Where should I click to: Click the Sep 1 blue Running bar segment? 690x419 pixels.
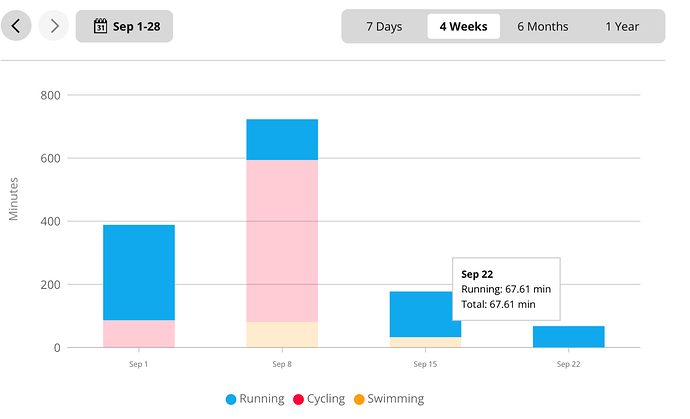[x=139, y=272]
